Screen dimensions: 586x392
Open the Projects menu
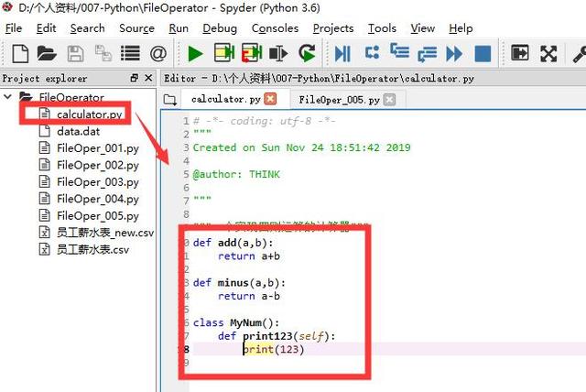click(x=333, y=28)
